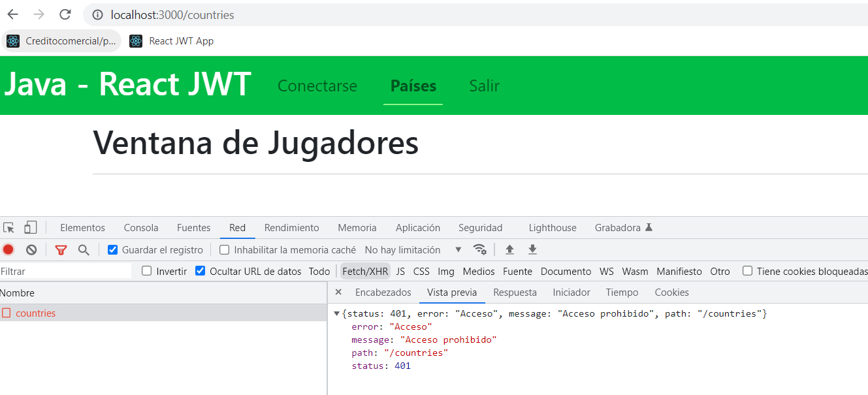Stop network recording with red record button
Viewport: 868px width, 395px height.
pyautogui.click(x=8, y=249)
